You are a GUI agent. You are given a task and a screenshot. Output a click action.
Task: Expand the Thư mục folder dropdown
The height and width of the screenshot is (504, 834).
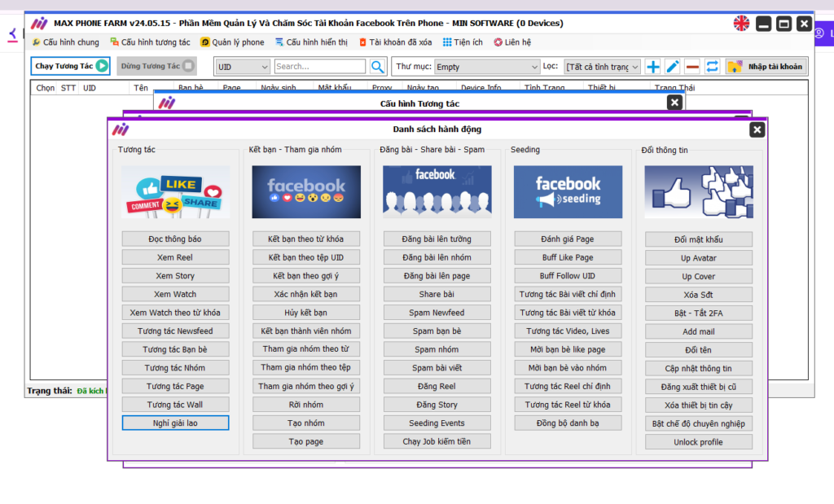click(487, 67)
